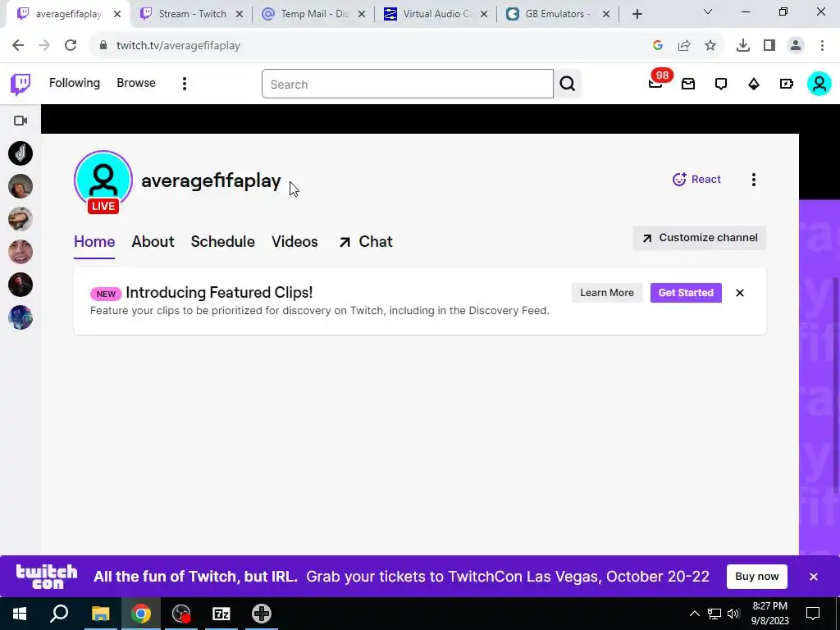Image resolution: width=840 pixels, height=630 pixels.
Task: Open a new browser tab
Action: pyautogui.click(x=637, y=15)
